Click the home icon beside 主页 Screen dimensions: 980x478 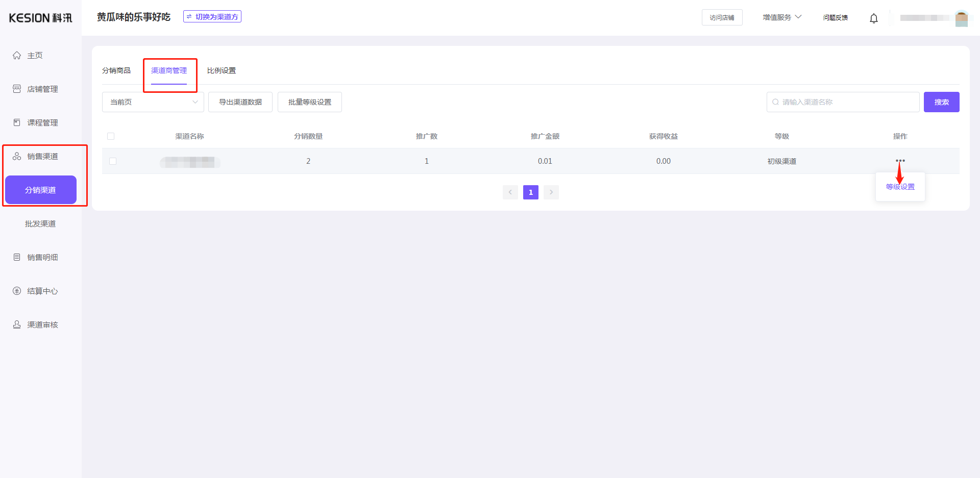[x=17, y=56]
